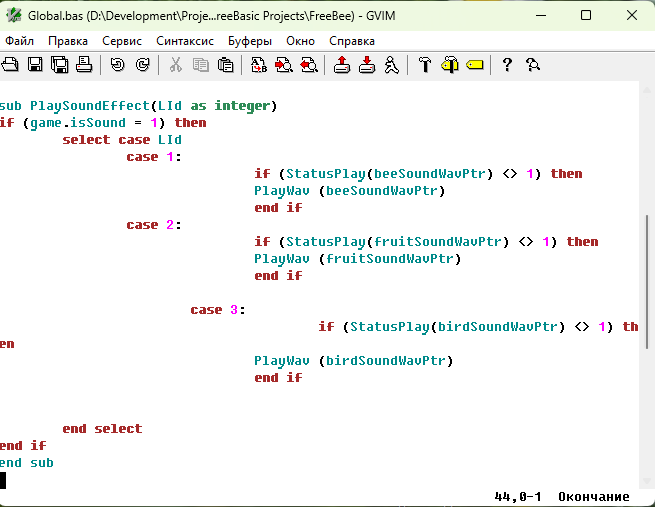Image resolution: width=655 pixels, height=507 pixels.
Task: Load session icon with up arrow
Action: point(342,65)
